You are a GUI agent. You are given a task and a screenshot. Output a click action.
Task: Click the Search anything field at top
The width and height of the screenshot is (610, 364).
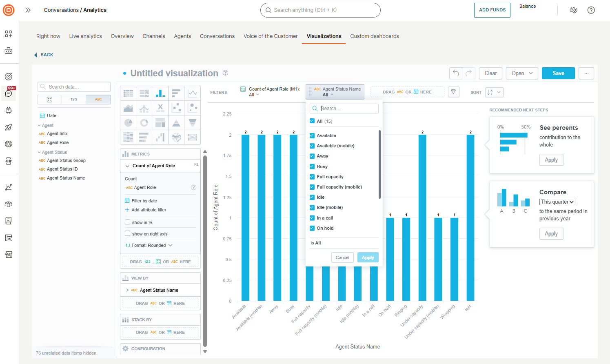pos(320,10)
